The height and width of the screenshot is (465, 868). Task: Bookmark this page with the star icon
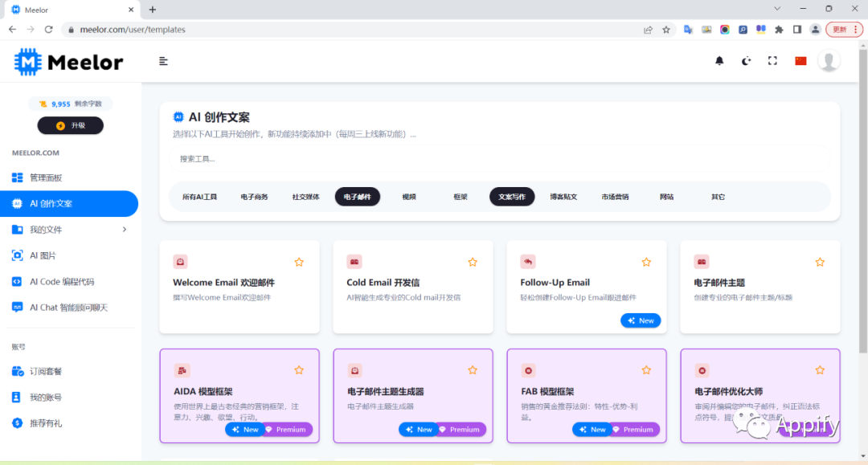666,29
